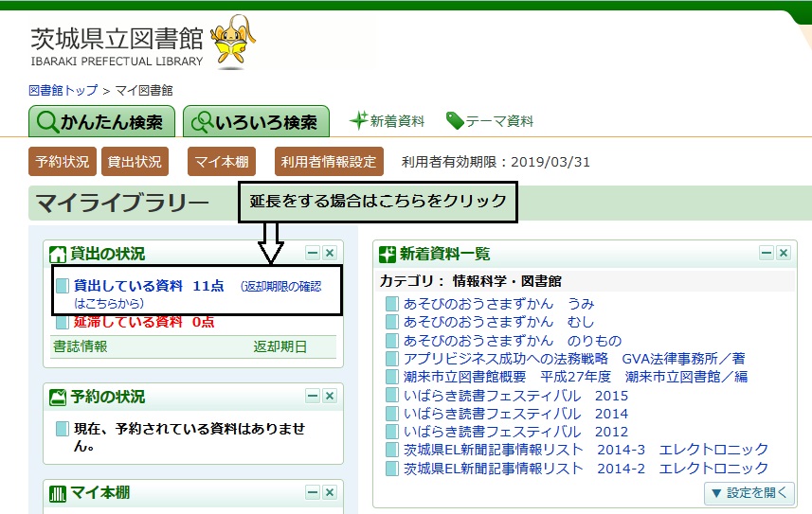Open 潮来市立図書館概要 平成27年度 entry
The height and width of the screenshot is (514, 812).
pyautogui.click(x=575, y=377)
